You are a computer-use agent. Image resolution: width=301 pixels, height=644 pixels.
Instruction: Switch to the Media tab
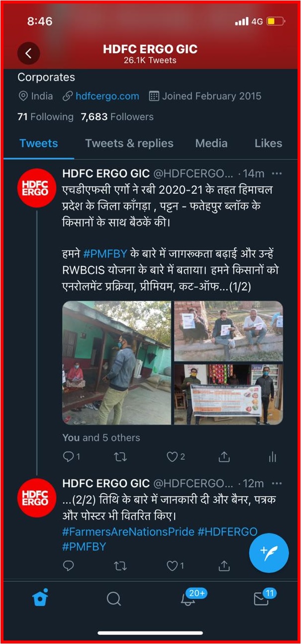pyautogui.click(x=211, y=143)
